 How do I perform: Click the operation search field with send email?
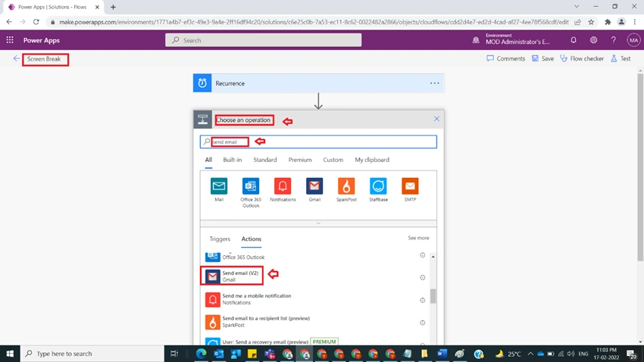click(318, 142)
